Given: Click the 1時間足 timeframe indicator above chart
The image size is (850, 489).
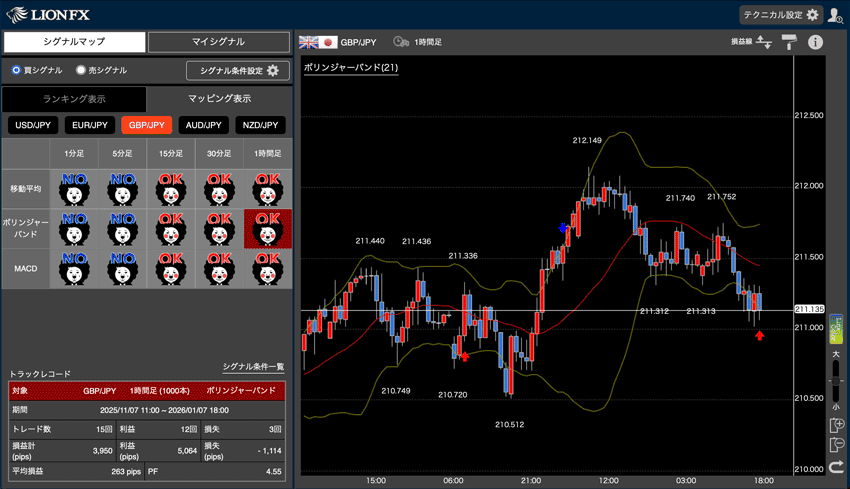Looking at the screenshot, I should pyautogui.click(x=417, y=42).
